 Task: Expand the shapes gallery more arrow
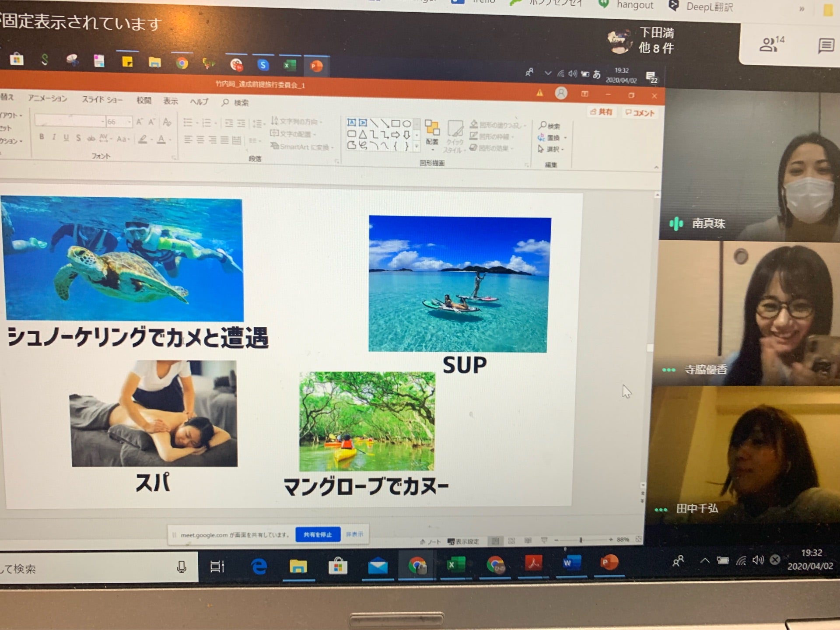pyautogui.click(x=417, y=146)
